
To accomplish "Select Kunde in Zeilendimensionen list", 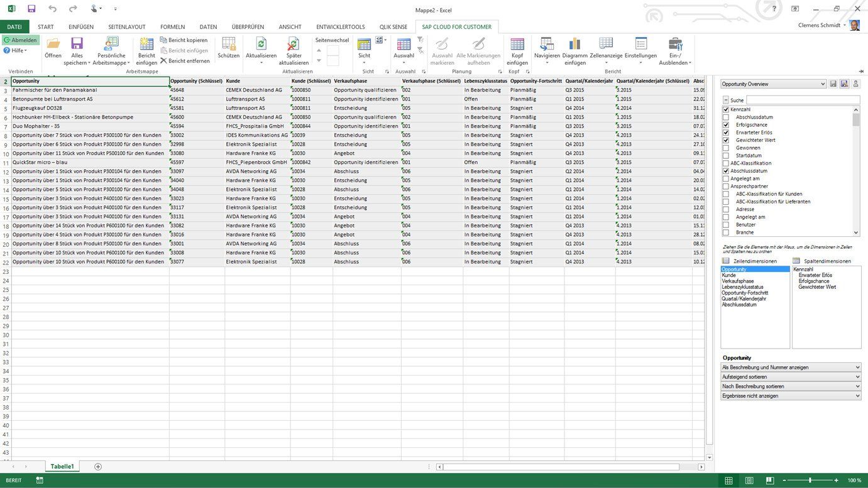I will point(755,275).
